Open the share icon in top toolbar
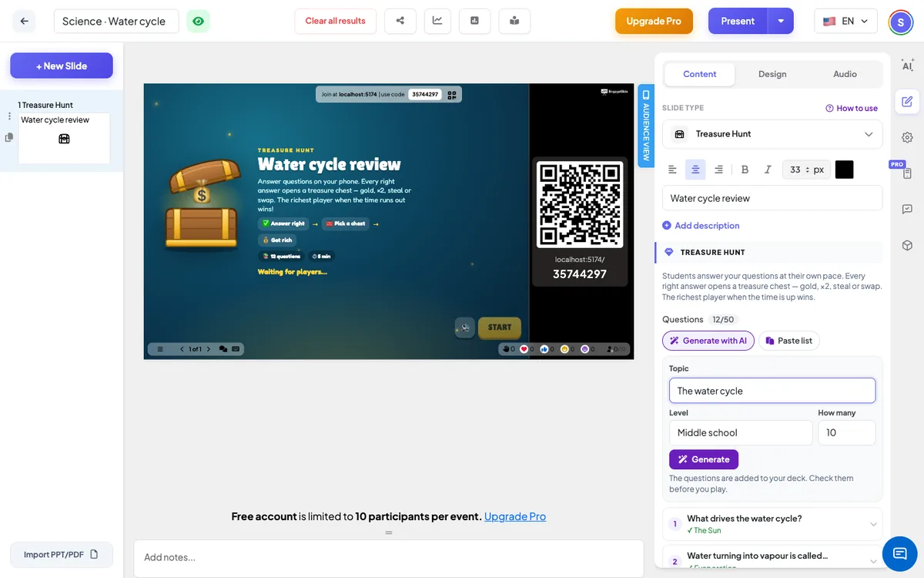The image size is (924, 578). click(400, 21)
